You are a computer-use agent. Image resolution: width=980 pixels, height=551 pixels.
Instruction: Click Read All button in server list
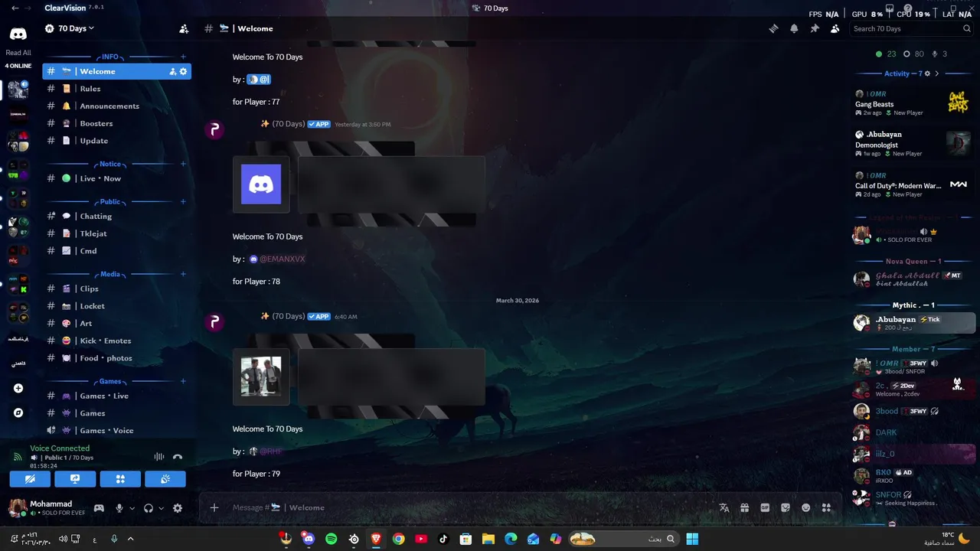click(x=18, y=53)
